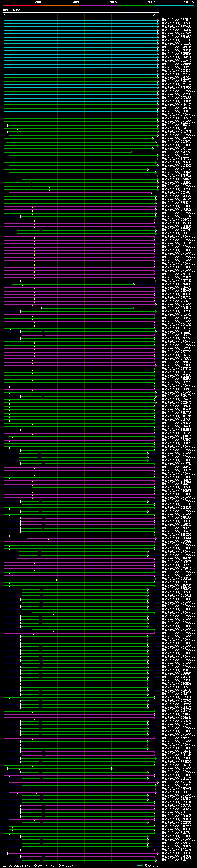Select label UniRef100_Q015Y9
197x868 pixels.
coord(176,132)
